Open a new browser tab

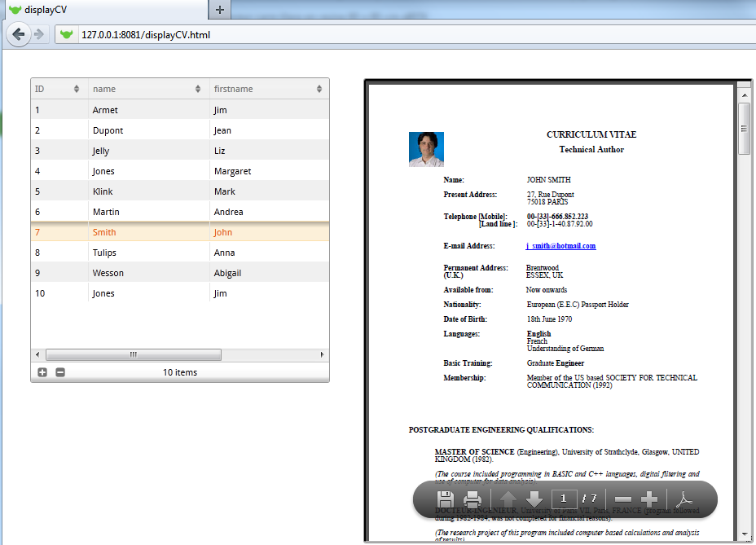point(220,10)
